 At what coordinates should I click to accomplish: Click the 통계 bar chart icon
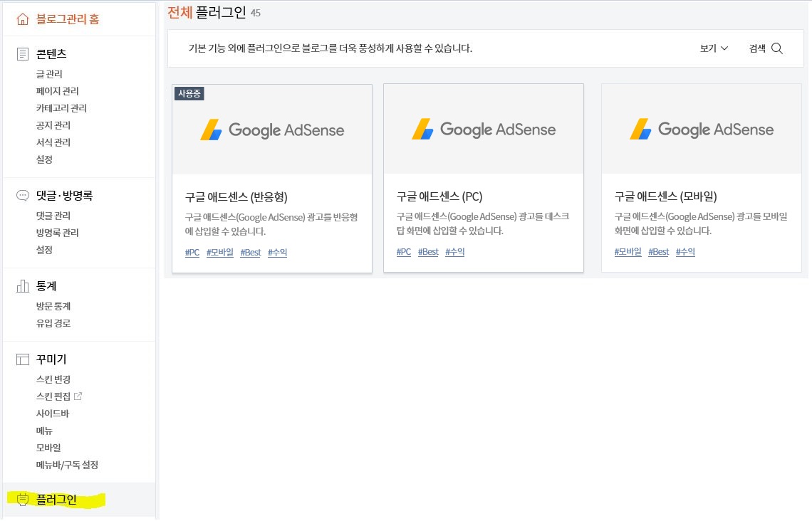point(23,286)
